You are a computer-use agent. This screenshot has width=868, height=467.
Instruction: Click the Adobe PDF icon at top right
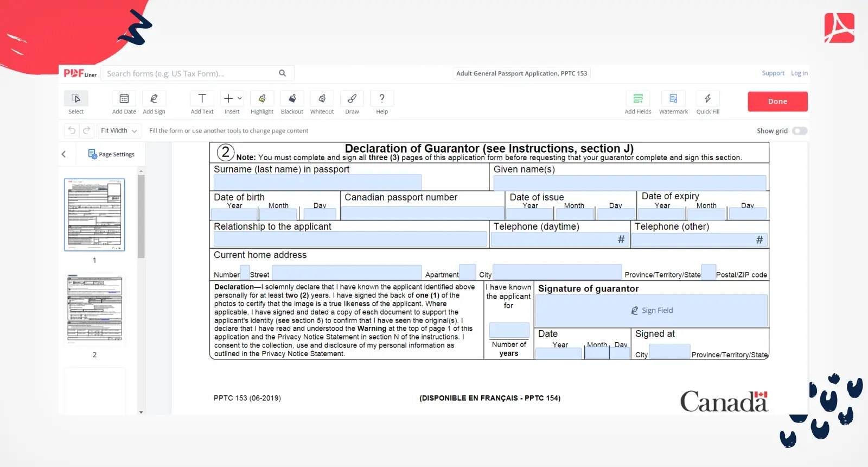tap(839, 28)
